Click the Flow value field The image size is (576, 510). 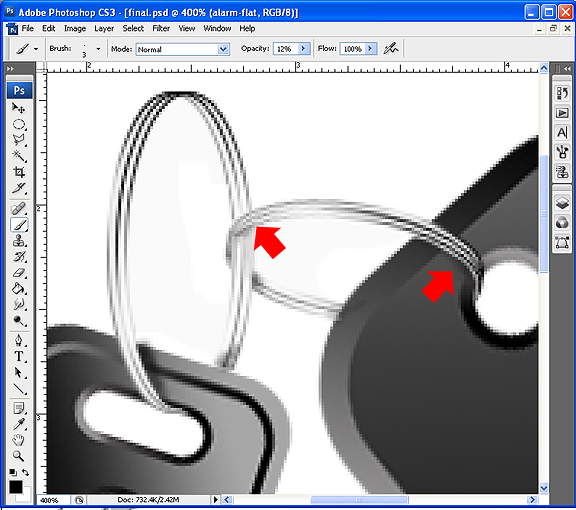tap(353, 49)
